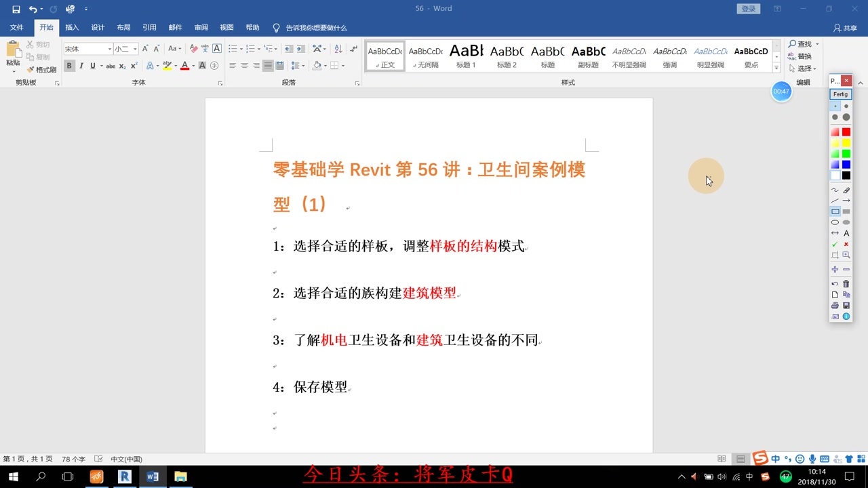Click the Character Shading icon
The height and width of the screenshot is (488, 868).
(x=202, y=66)
